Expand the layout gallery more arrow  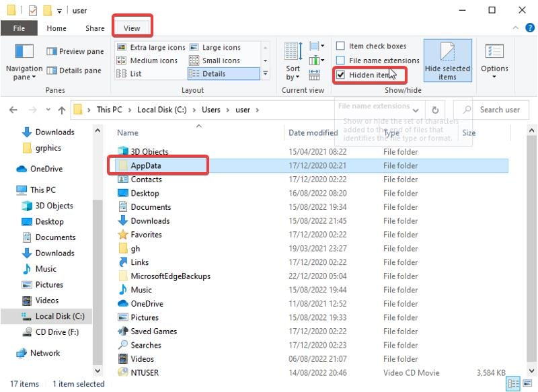coord(265,73)
